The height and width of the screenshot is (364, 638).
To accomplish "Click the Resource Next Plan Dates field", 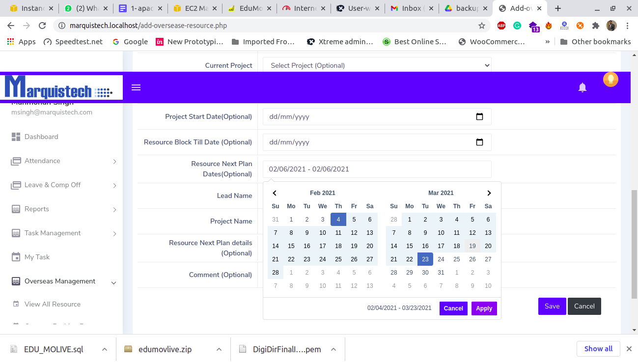I will 377,169.
